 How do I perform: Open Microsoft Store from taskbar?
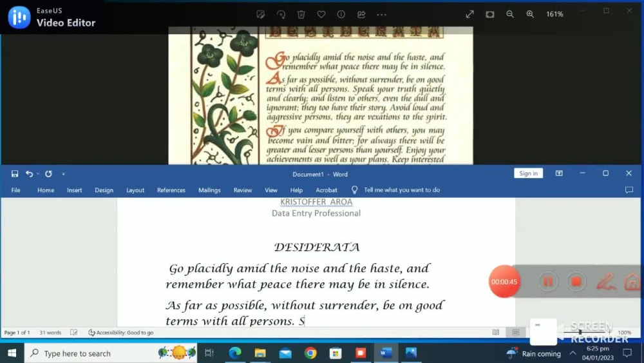click(x=336, y=353)
